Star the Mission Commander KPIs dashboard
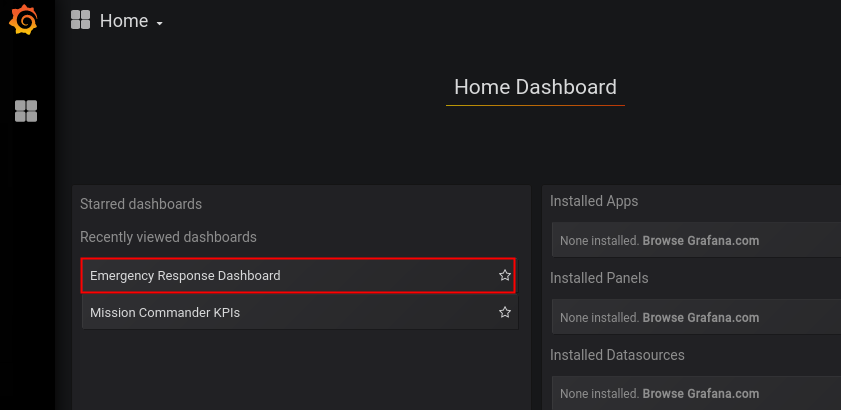The height and width of the screenshot is (410, 841). click(505, 312)
